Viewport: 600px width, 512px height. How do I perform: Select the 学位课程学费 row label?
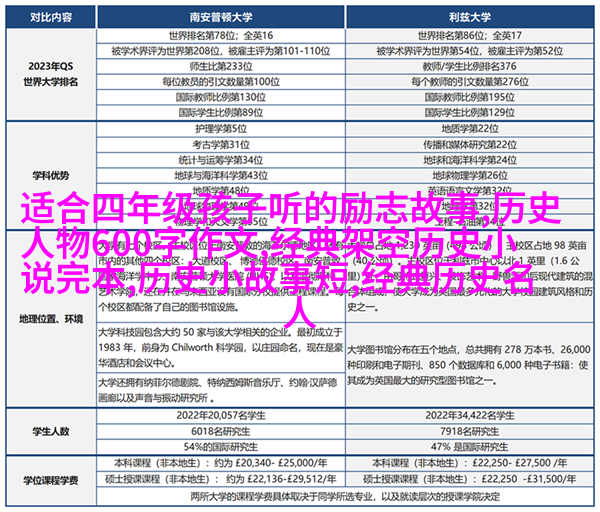51,481
